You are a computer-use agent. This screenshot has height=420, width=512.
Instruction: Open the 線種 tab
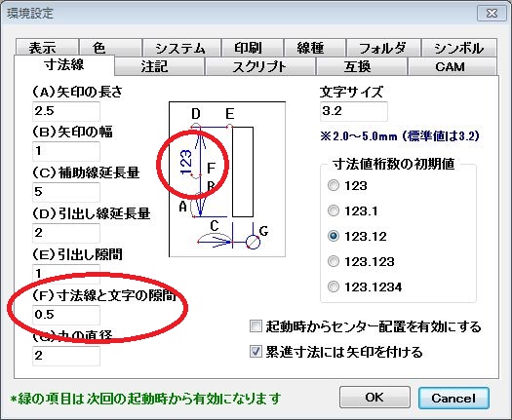point(315,48)
